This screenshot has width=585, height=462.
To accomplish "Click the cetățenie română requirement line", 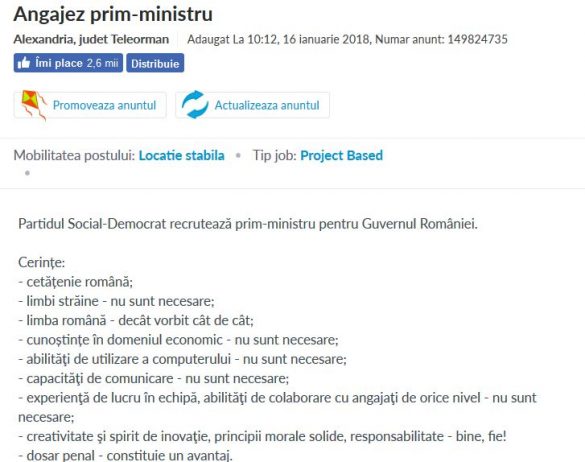I will tap(75, 282).
